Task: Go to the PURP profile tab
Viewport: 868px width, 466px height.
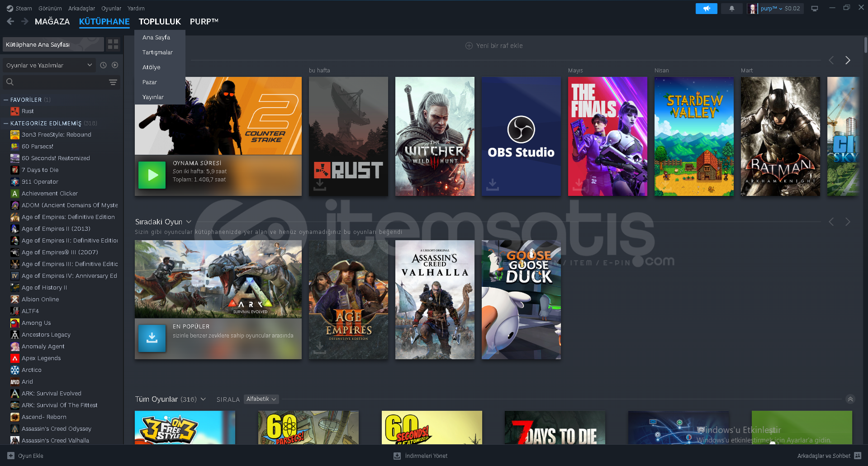Action: tap(204, 21)
